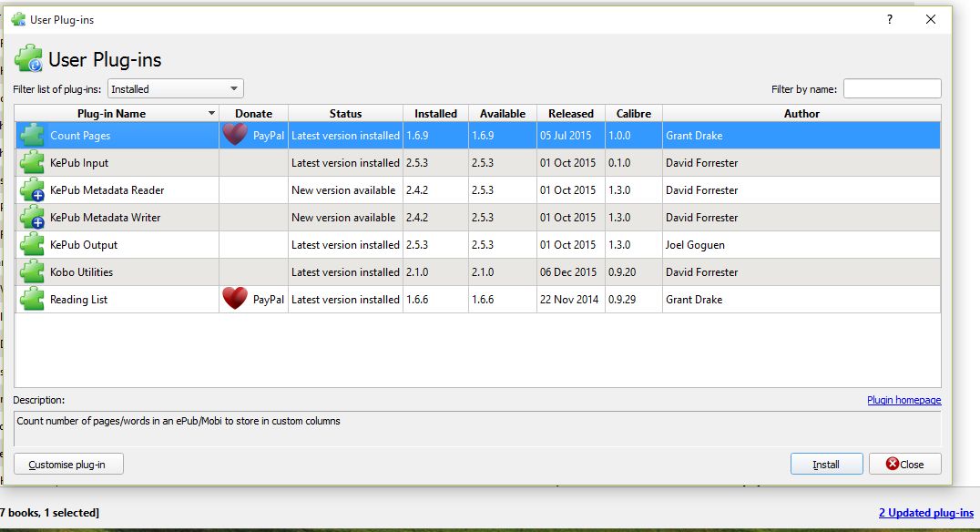Click the KePub Input plug-in icon
The height and width of the screenshot is (532, 980).
[32, 162]
